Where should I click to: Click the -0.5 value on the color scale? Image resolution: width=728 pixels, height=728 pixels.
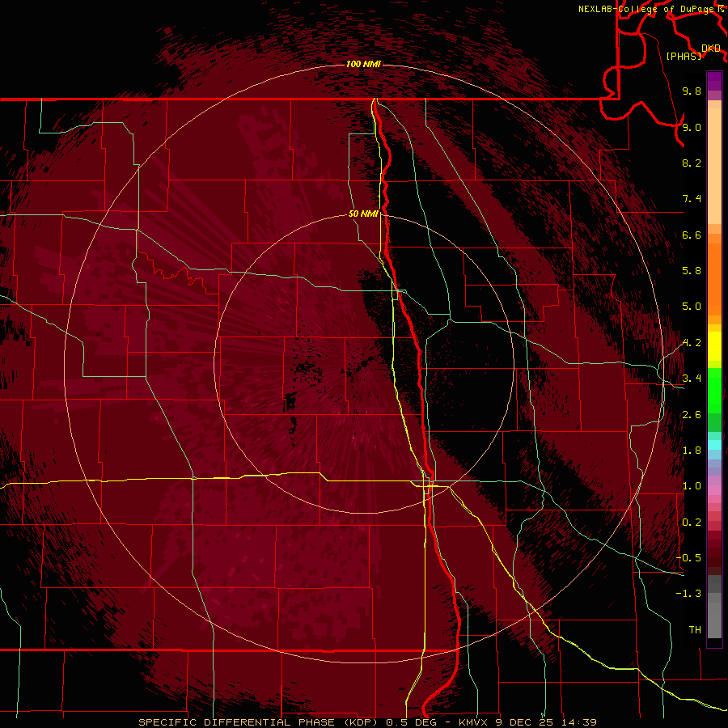tap(688, 558)
